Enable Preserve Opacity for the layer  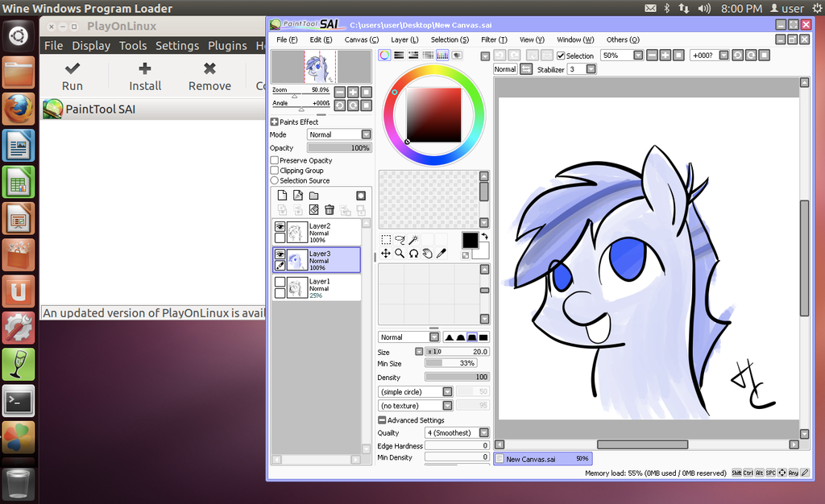273,160
